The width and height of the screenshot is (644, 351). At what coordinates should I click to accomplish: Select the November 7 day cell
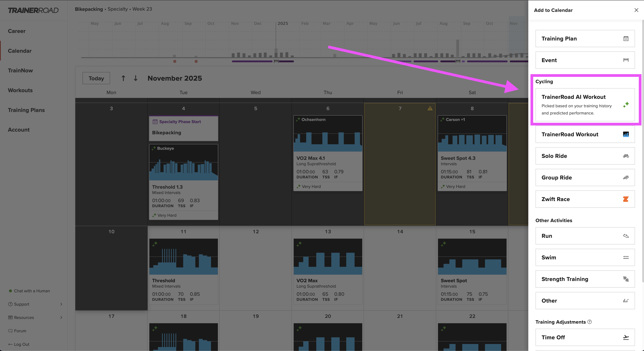[x=400, y=164]
